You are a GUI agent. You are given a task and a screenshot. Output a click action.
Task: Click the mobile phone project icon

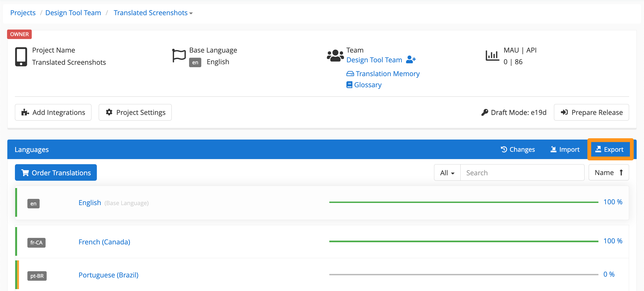click(x=21, y=57)
